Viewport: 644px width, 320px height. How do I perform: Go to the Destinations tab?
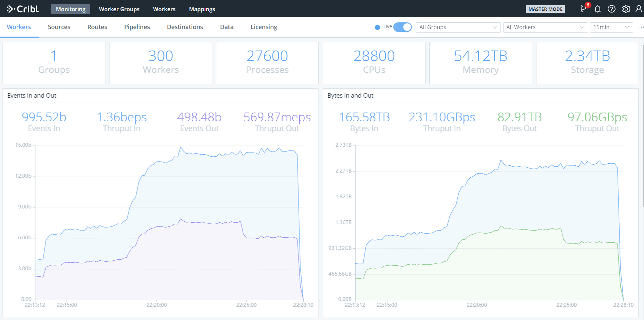click(185, 27)
